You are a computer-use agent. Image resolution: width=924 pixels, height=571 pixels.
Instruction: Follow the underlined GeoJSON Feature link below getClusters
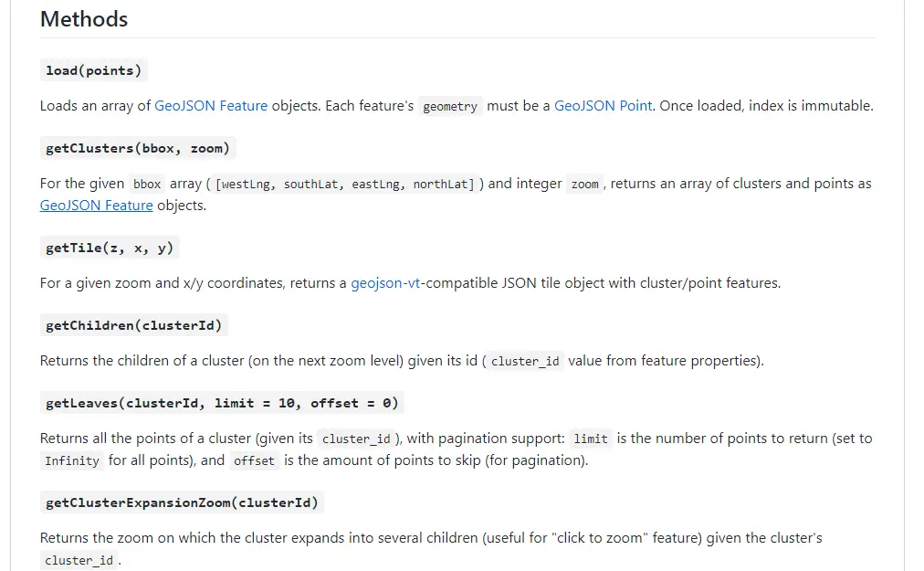(x=96, y=206)
